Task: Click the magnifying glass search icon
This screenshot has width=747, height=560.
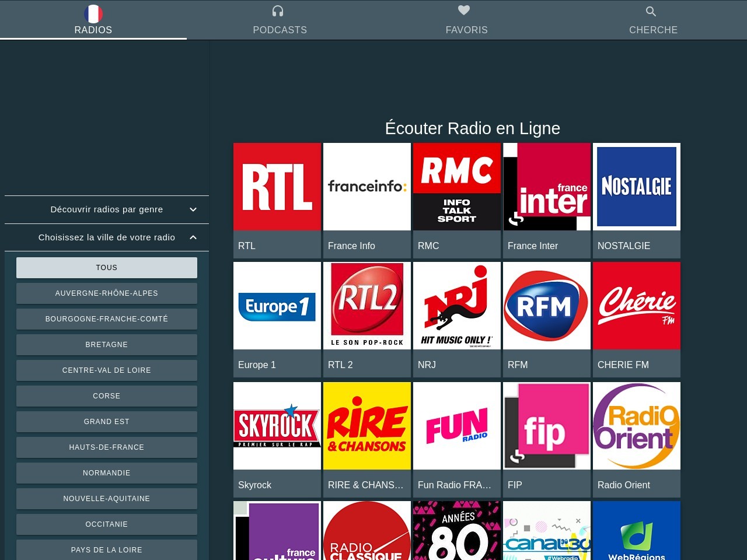Action: pyautogui.click(x=651, y=11)
